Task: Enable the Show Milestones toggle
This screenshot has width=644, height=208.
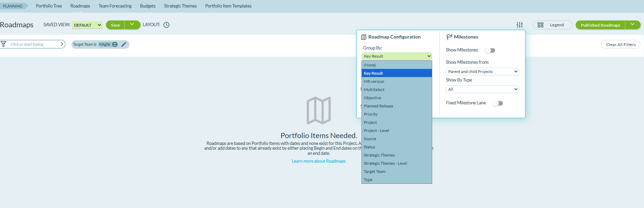Action: (490, 50)
